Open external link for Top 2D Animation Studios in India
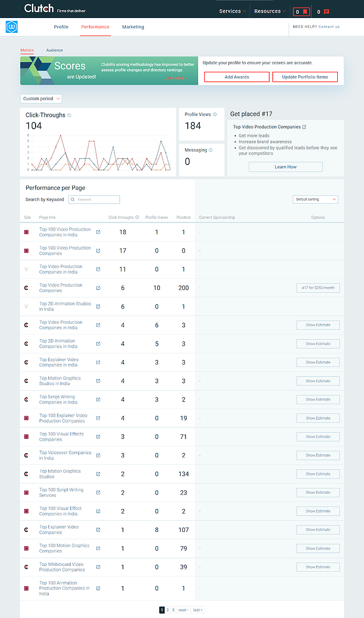 pyautogui.click(x=98, y=306)
